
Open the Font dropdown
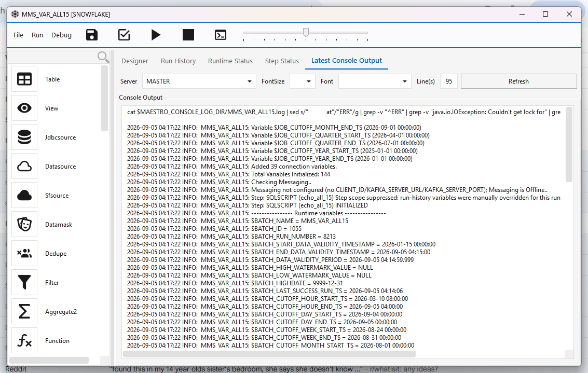[x=375, y=81]
